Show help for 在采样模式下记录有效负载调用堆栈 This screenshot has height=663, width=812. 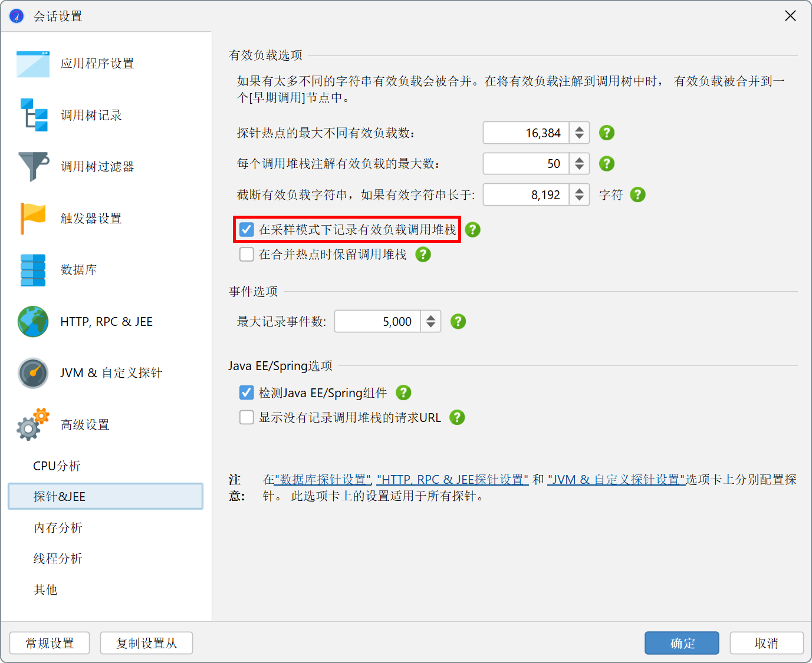click(x=473, y=230)
